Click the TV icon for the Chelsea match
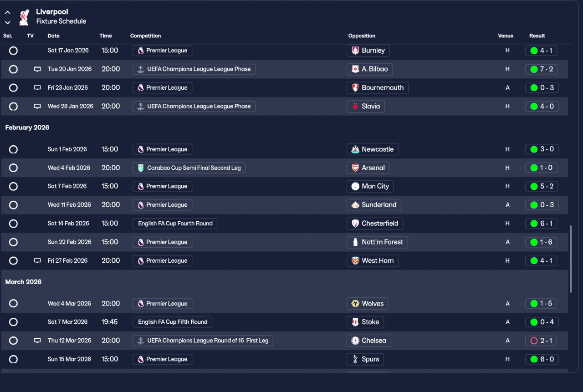Image resolution: width=583 pixels, height=392 pixels. click(37, 341)
